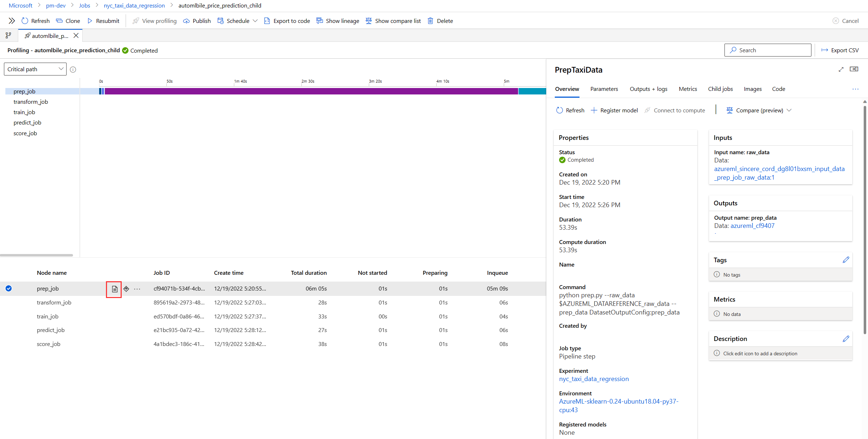Expand the left navigation double-chevron
Image resolution: width=868 pixels, height=439 pixels.
tap(11, 21)
